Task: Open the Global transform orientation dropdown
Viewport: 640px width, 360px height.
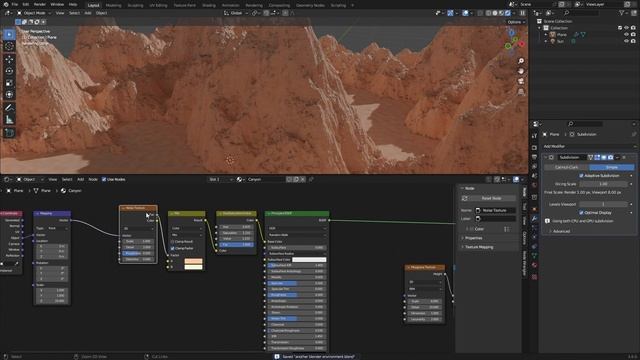Action: (236, 13)
